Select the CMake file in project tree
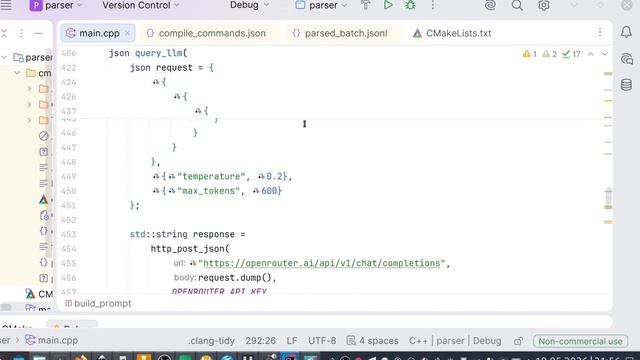The height and width of the screenshot is (360, 640). coord(40,294)
